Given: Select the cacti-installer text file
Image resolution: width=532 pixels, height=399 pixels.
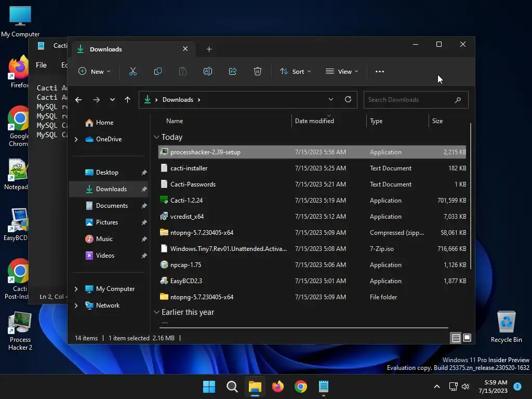Looking at the screenshot, I should pyautogui.click(x=312, y=168).
